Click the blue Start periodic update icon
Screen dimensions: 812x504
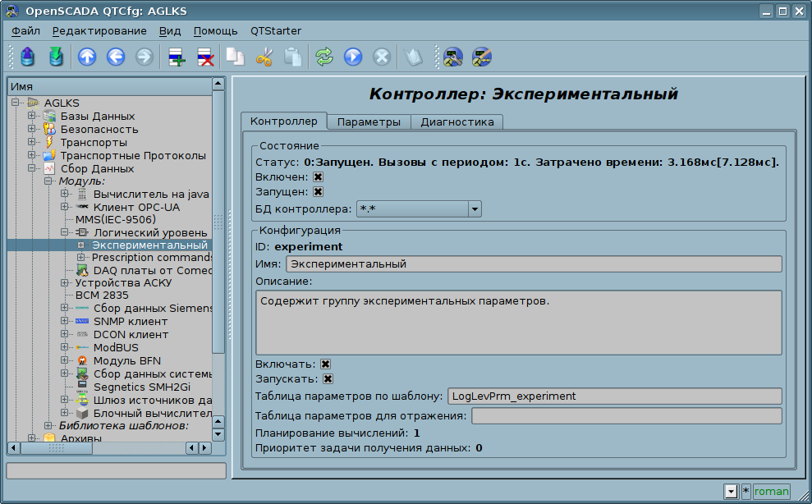pyautogui.click(x=353, y=57)
